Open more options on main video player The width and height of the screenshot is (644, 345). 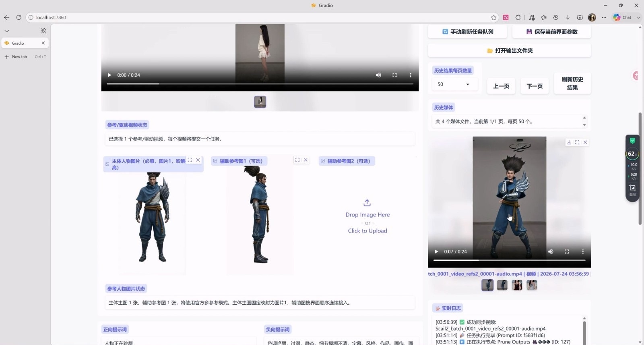[411, 75]
